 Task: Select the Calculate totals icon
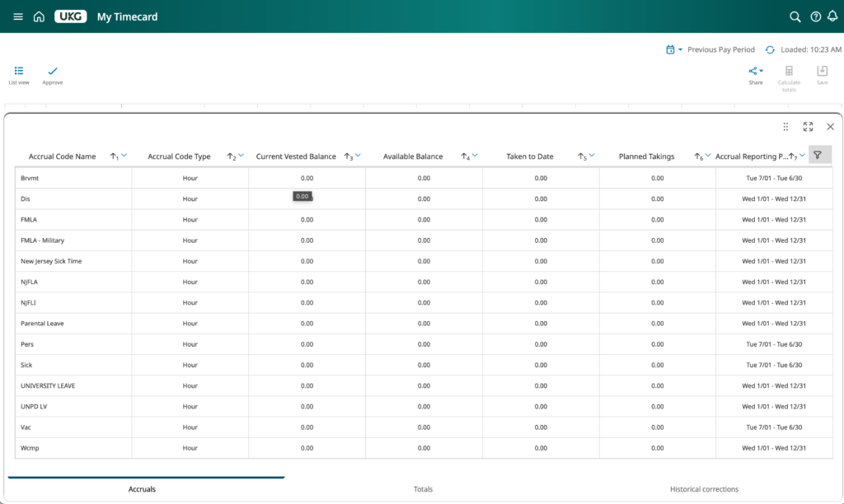[788, 76]
